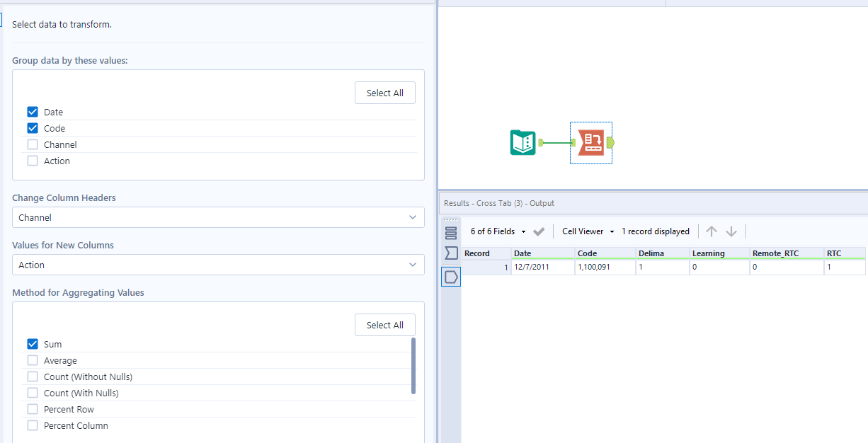Select the Input Data tool on the canvas

pos(522,142)
